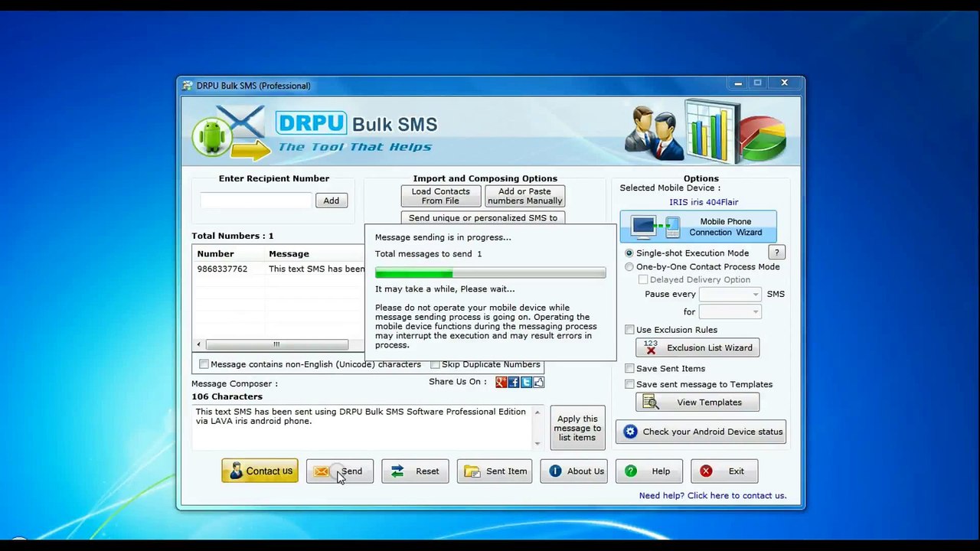Screen dimensions: 980x551
Task: Open Mobile Phone Connection Wizard
Action: pyautogui.click(x=698, y=227)
